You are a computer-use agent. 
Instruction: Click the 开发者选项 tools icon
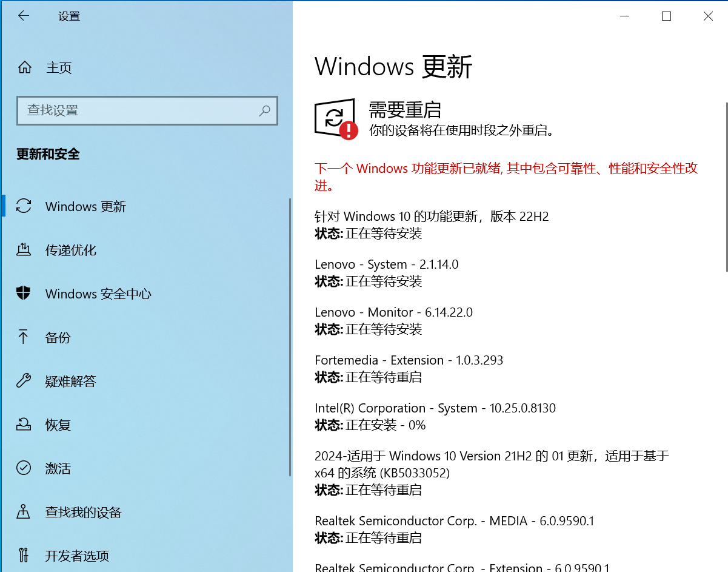coord(24,556)
